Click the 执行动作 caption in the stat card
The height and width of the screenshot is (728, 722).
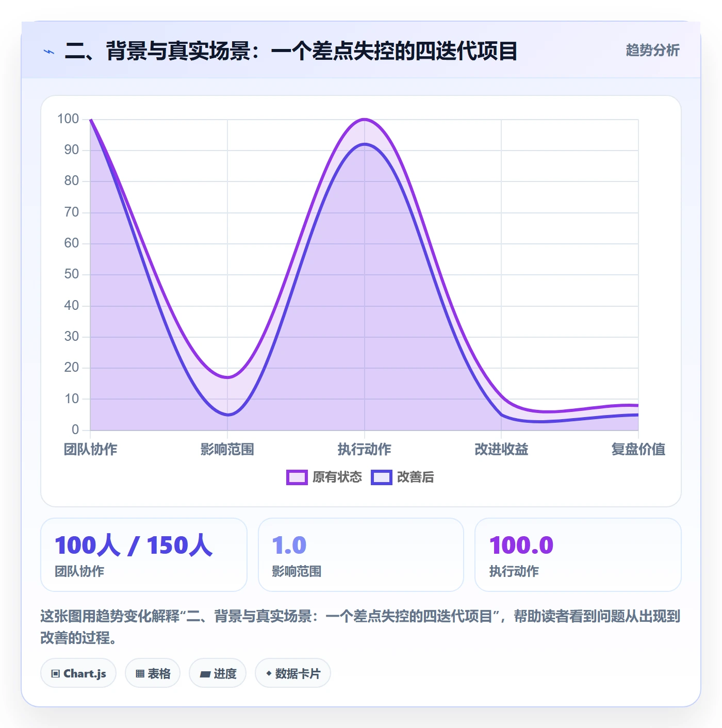point(514,571)
